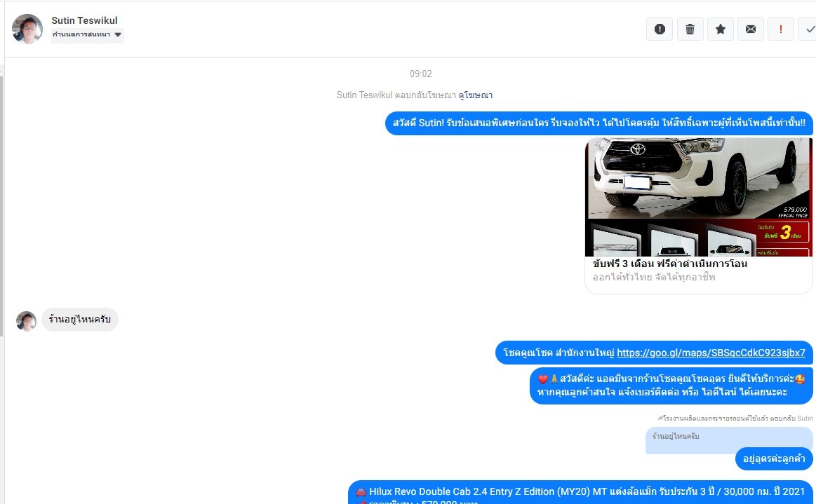This screenshot has width=816, height=504.
Task: Click the customer's message 'ร้านอยู่ไหนครับ' bubble
Action: (79, 320)
